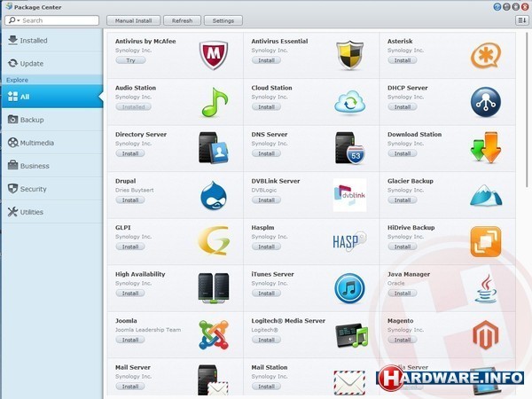
Task: Click the Mail Station envelope icon
Action: click(x=349, y=383)
